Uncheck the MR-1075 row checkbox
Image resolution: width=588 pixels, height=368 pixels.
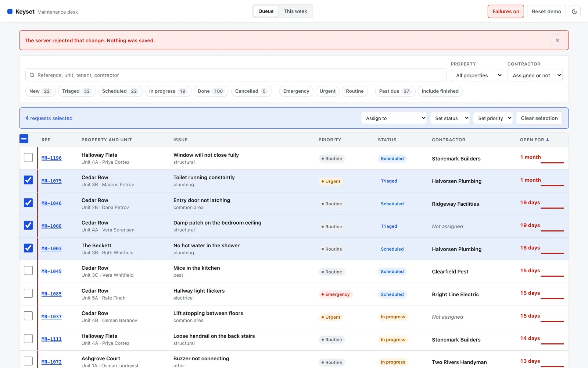click(x=28, y=180)
